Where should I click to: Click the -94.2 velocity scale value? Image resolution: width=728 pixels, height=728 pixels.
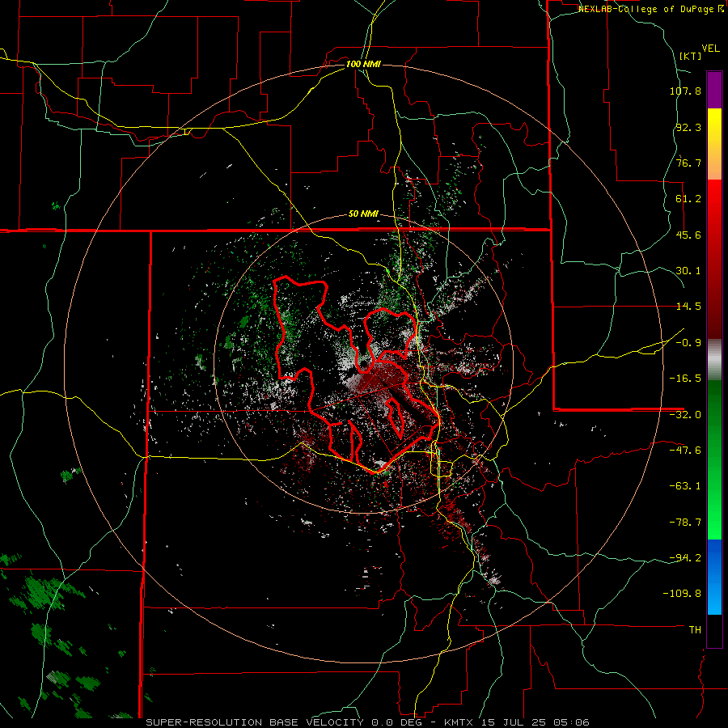685,558
